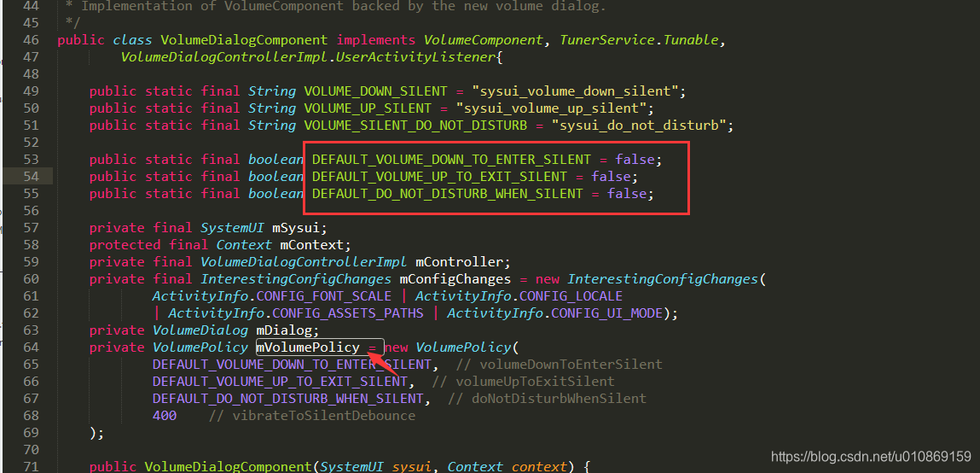The height and width of the screenshot is (473, 980).
Task: Click the string "sysui_volume_down_silent"
Action: pyautogui.click(x=575, y=91)
